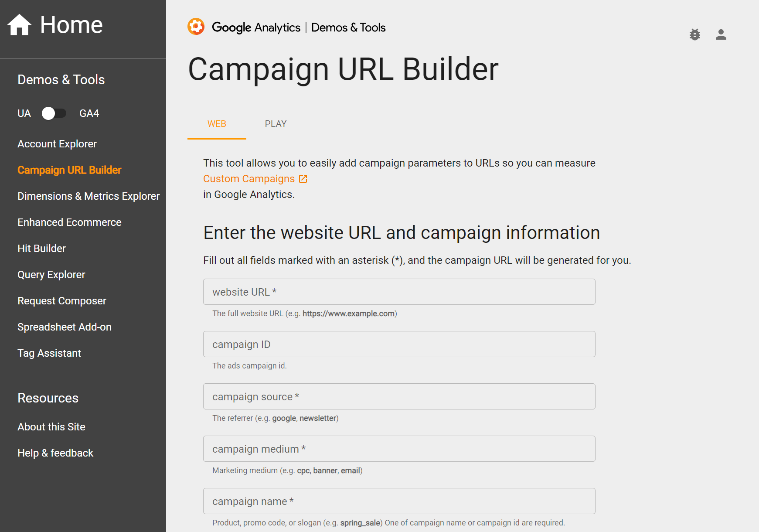Open the user account icon
Screen dimensions: 759x532
coord(721,34)
